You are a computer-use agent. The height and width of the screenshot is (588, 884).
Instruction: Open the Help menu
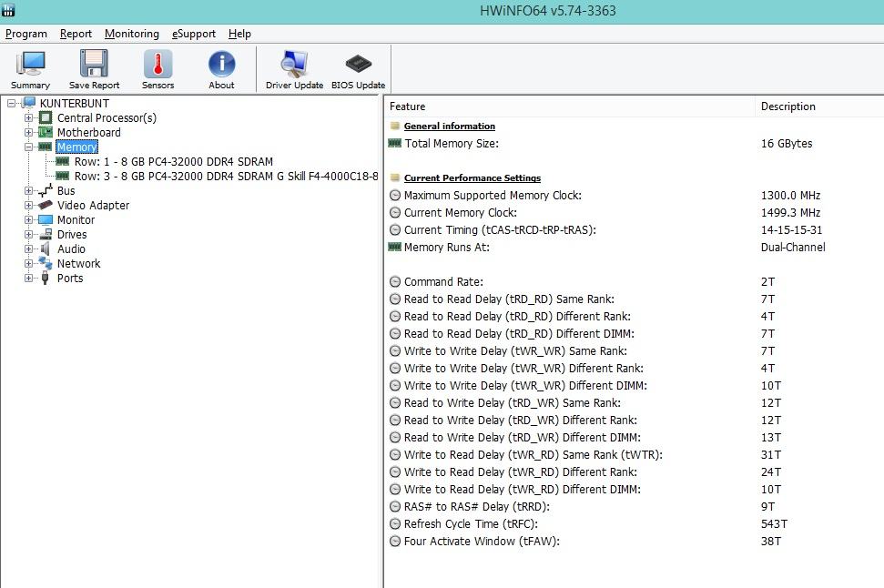[x=239, y=34]
